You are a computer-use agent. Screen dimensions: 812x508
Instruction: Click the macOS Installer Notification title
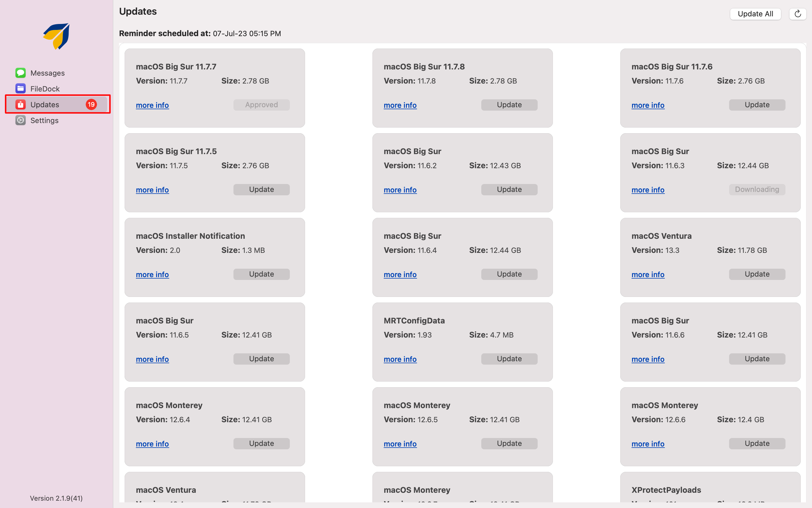coord(190,236)
